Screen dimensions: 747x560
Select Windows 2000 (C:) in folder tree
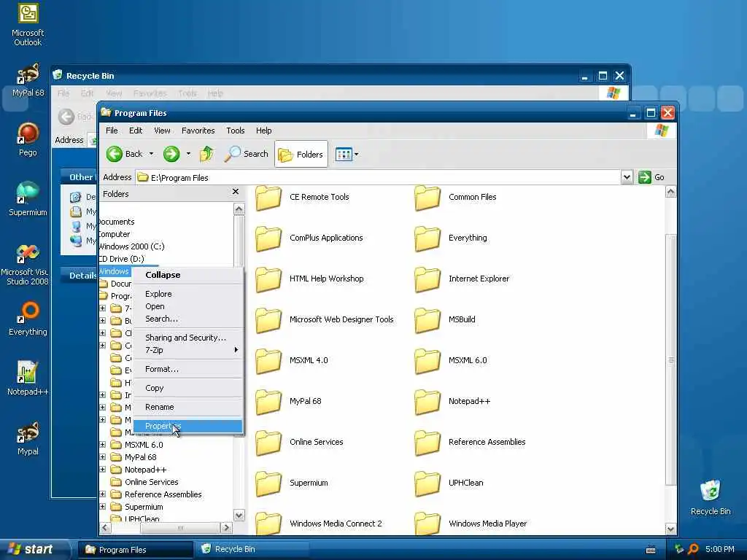click(131, 246)
